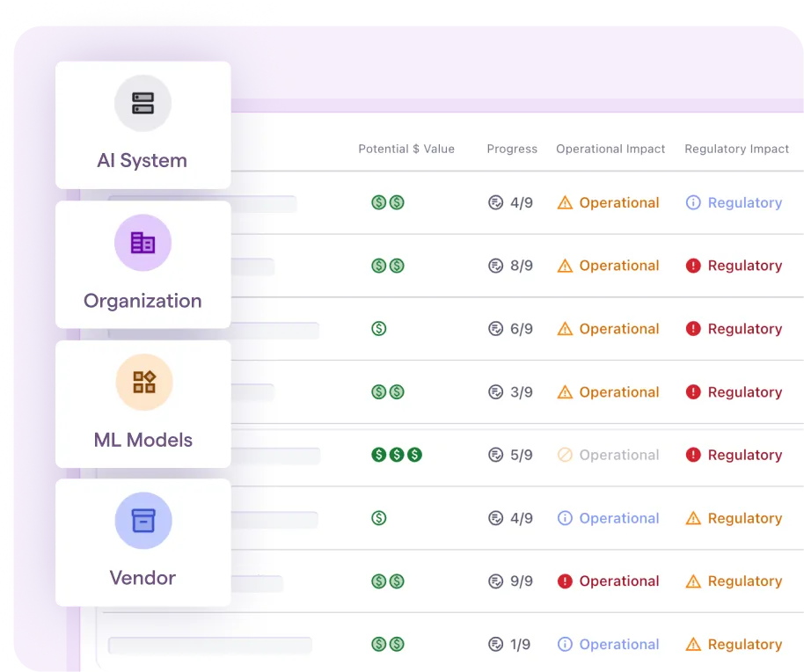The height and width of the screenshot is (672, 804).
Task: Click the triple dollar-sign value icon
Action: (396, 455)
